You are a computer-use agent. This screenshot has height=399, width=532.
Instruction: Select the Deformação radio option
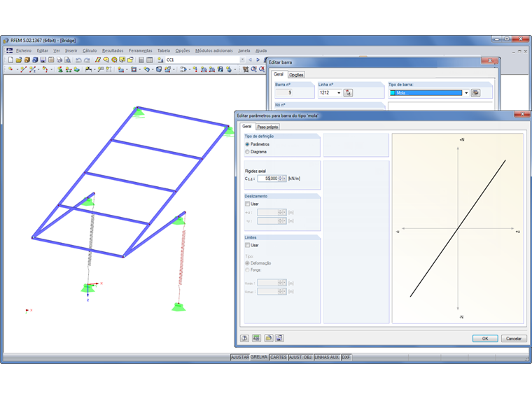247,263
